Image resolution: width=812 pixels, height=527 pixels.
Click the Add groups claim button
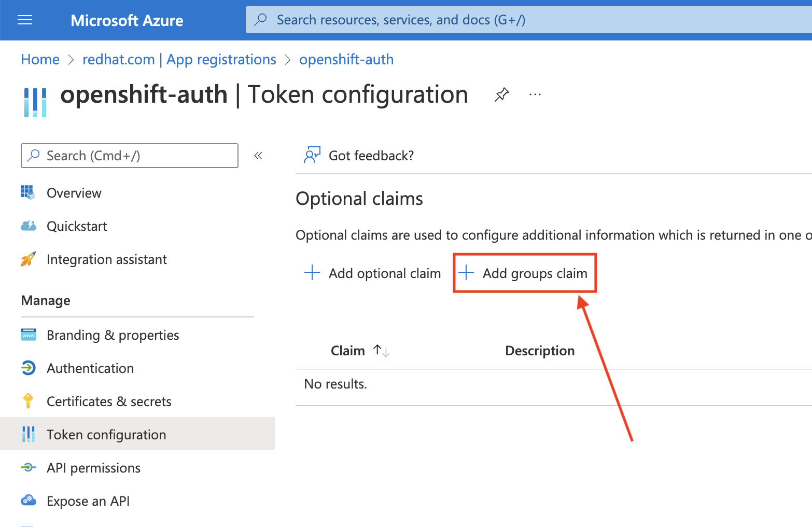point(525,273)
